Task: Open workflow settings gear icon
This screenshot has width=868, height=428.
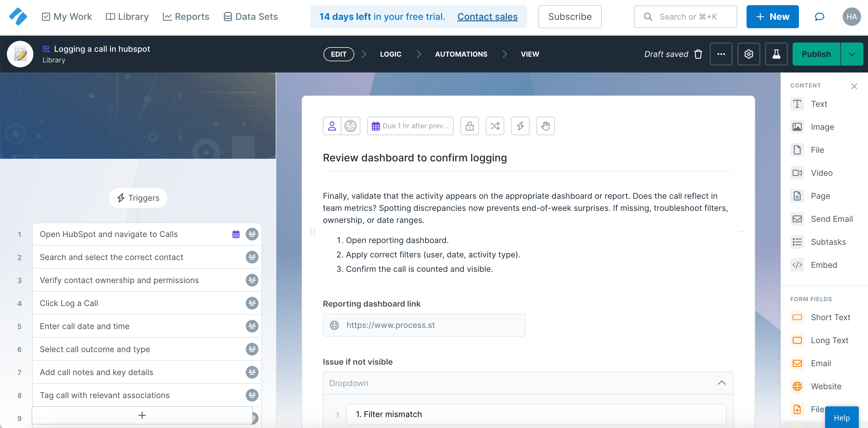Action: coord(749,54)
